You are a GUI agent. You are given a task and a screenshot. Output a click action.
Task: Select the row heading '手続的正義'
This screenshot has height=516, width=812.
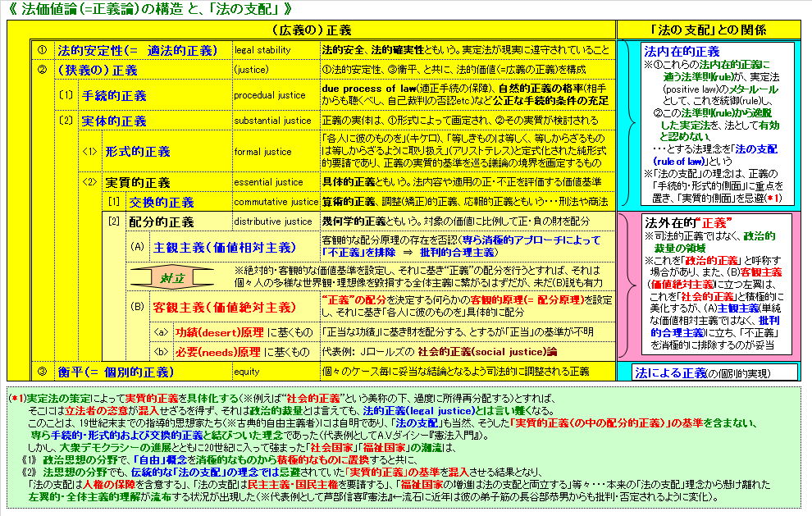pyautogui.click(x=114, y=95)
